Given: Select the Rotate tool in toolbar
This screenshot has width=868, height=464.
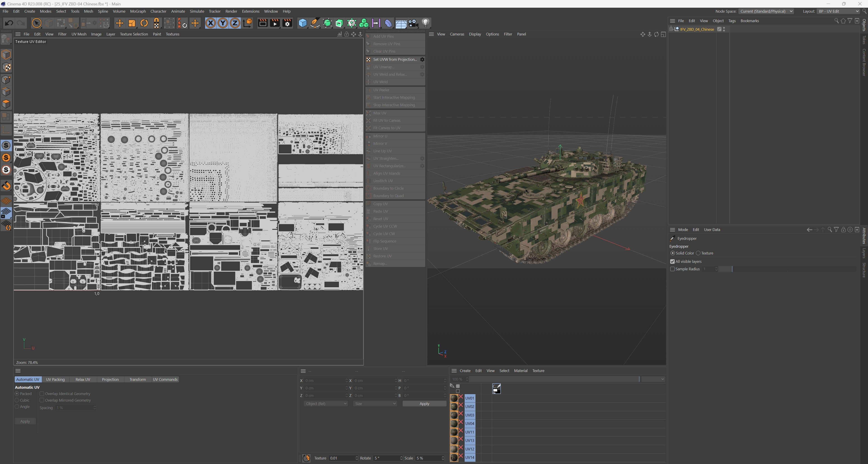Looking at the screenshot, I should (x=144, y=23).
